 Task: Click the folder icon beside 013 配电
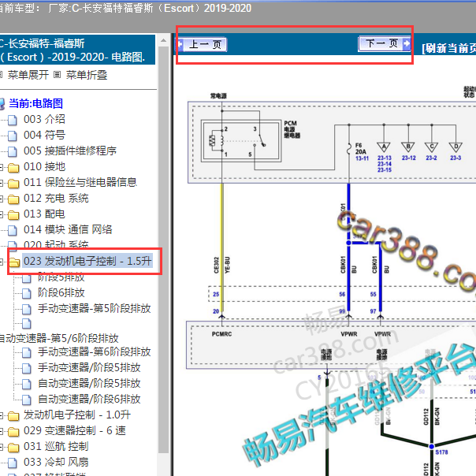point(13,215)
